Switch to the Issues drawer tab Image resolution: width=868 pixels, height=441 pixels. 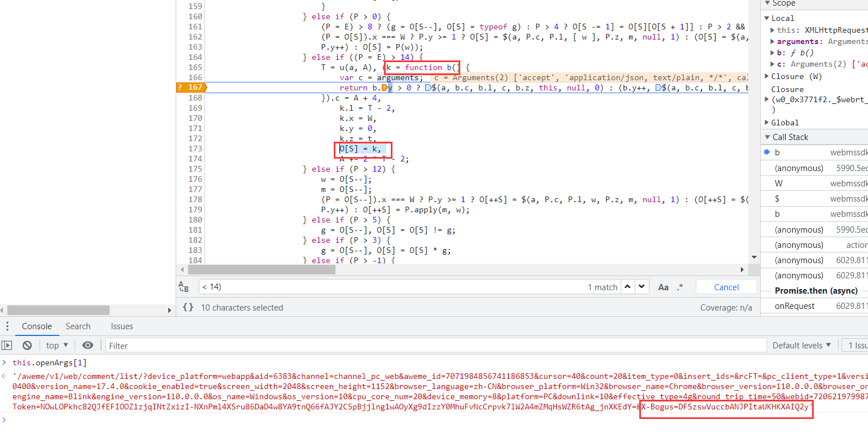point(122,326)
